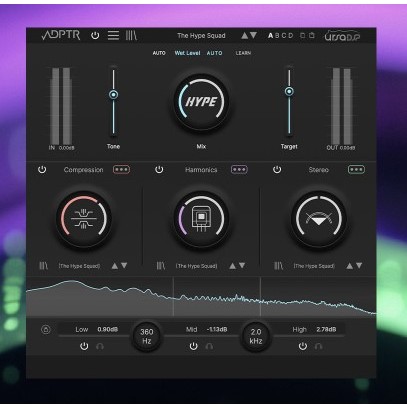The height and width of the screenshot is (407, 407).
Task: Open the Harmonics preset library icon
Action: pos(161,266)
